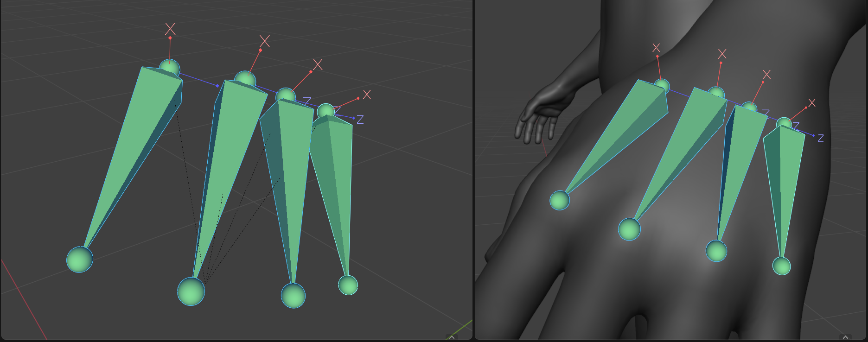The height and width of the screenshot is (342, 868).
Task: Select leftmost bone's tail joint in left viewport
Action: [x=80, y=260]
